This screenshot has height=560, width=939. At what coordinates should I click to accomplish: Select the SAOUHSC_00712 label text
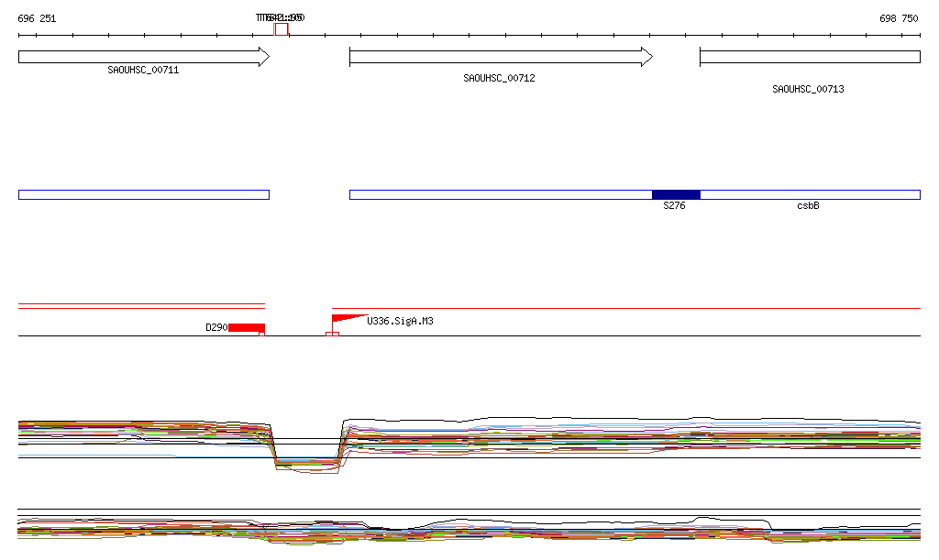499,79
